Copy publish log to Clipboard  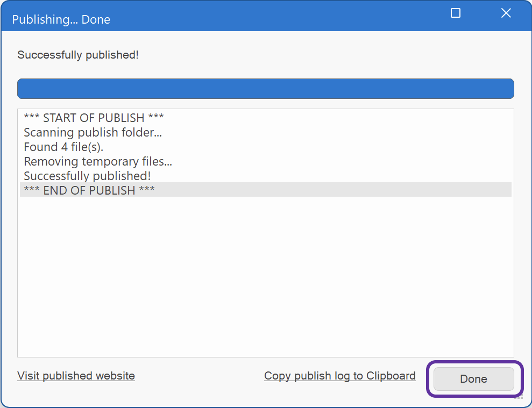pos(339,376)
